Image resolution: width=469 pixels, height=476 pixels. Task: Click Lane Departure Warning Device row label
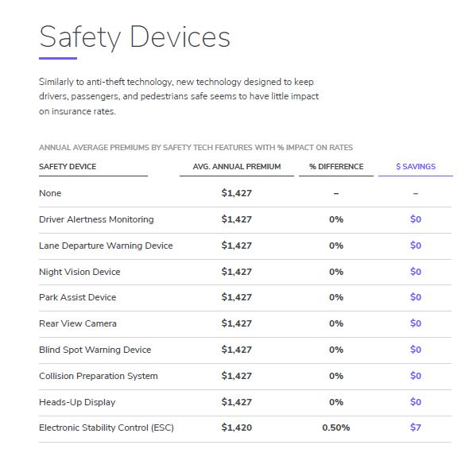coord(106,246)
